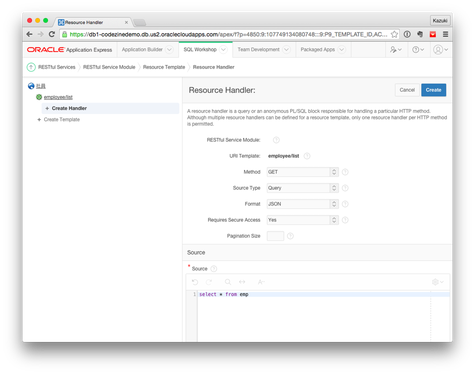
Task: Click the globe icon next to ll.ll module
Action: click(x=31, y=86)
